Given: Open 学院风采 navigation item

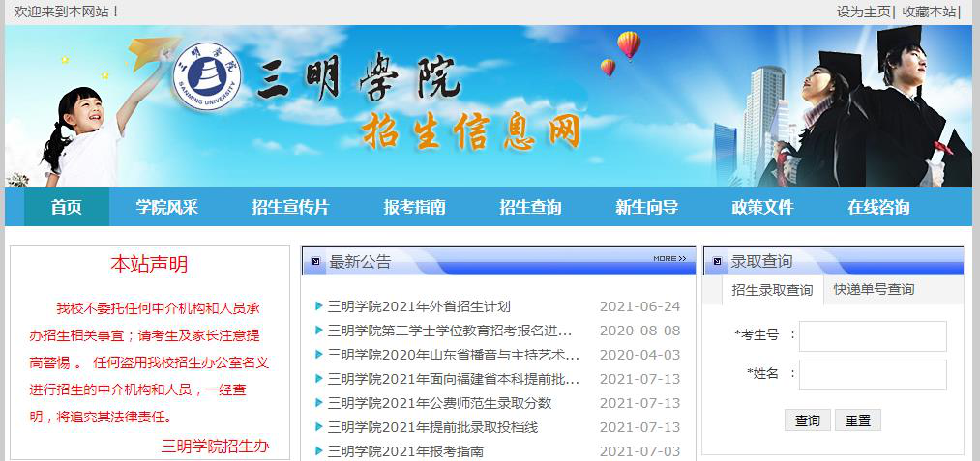Looking at the screenshot, I should point(166,207).
